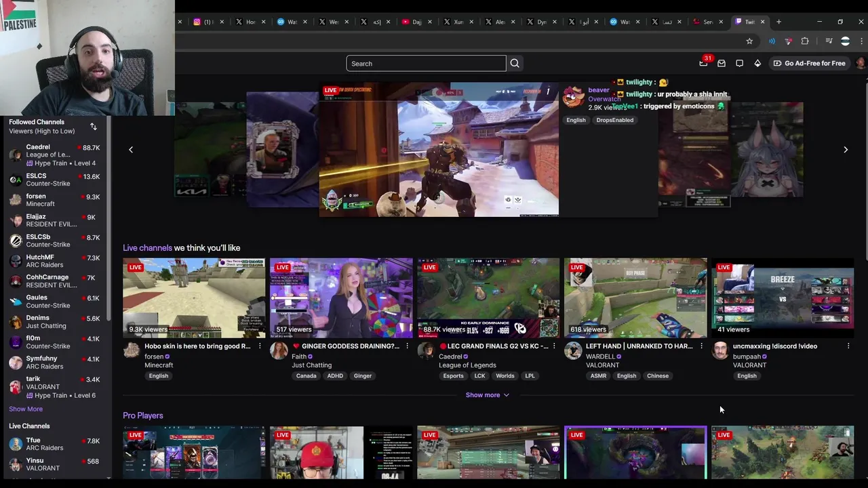Open ESLCS in followed channels sidebar
868x488 pixels.
(x=56, y=180)
